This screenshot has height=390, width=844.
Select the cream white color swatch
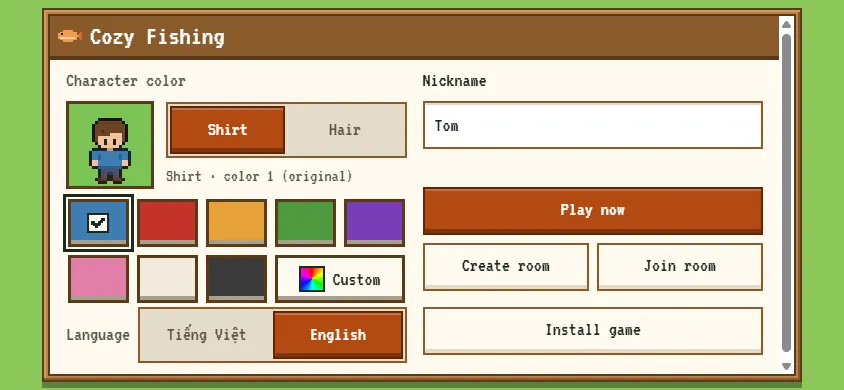click(167, 279)
